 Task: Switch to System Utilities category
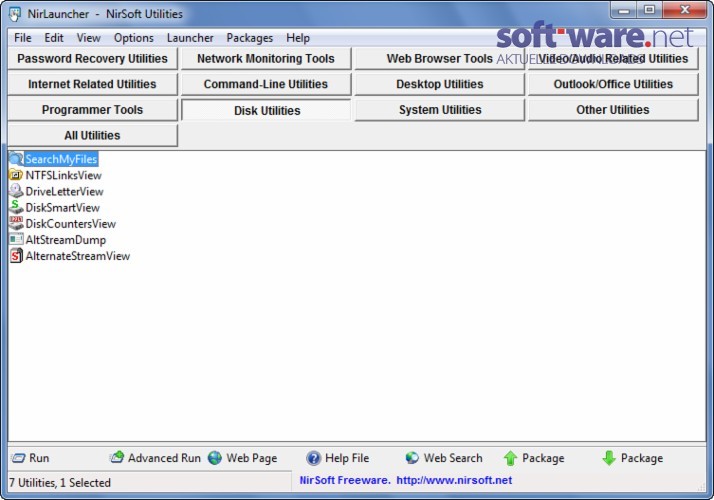439,110
